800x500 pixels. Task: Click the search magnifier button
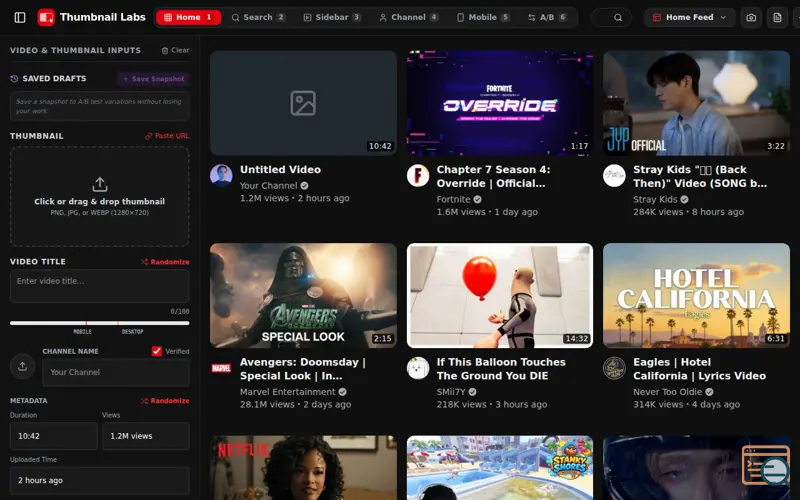(618, 17)
